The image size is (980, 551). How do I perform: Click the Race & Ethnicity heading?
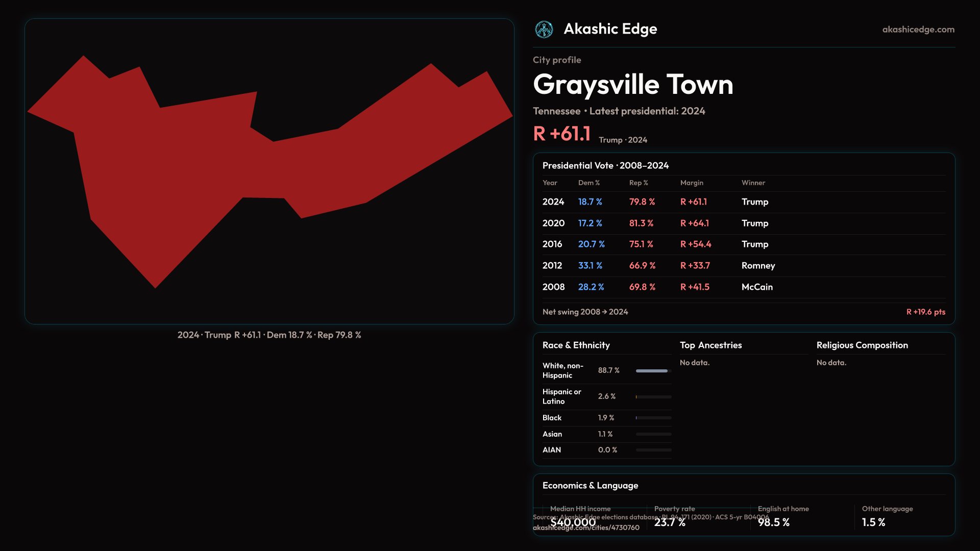click(576, 345)
